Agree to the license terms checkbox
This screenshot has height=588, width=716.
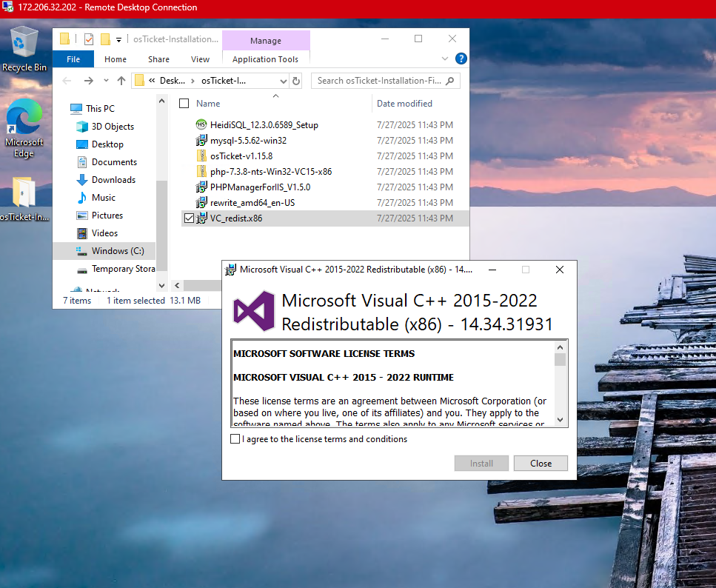tap(235, 439)
